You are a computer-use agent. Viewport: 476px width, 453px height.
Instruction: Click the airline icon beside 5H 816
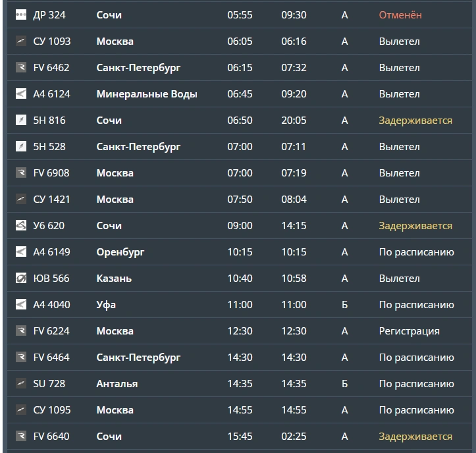[21, 120]
